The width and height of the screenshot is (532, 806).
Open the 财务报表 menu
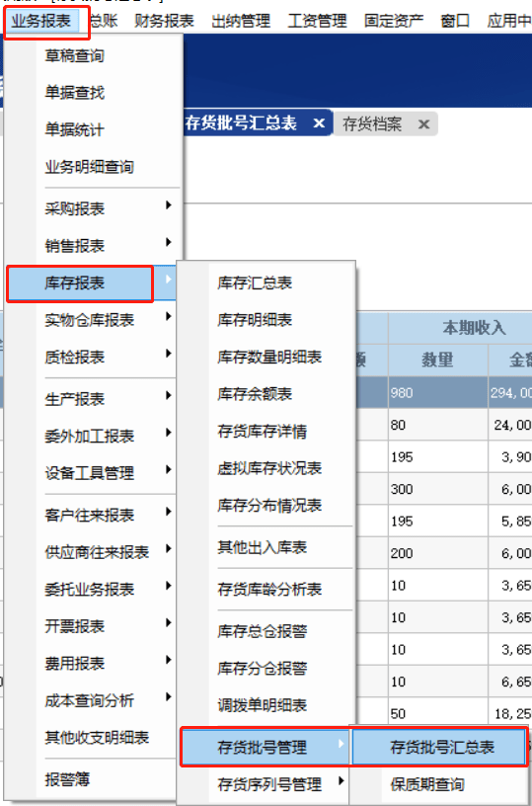pyautogui.click(x=164, y=21)
